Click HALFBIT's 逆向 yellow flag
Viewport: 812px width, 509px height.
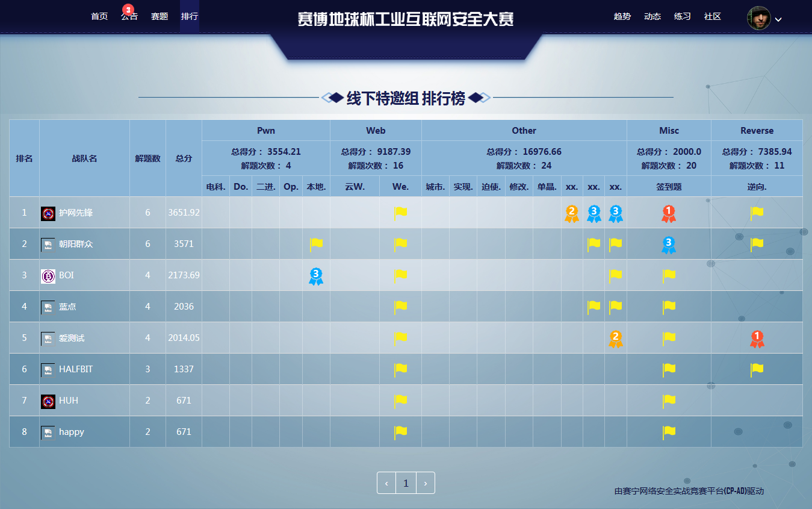tap(757, 370)
